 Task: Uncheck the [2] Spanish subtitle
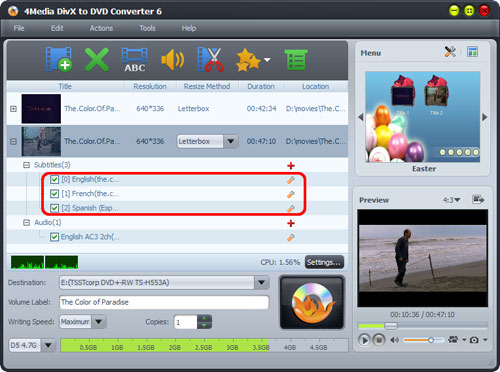(54, 208)
